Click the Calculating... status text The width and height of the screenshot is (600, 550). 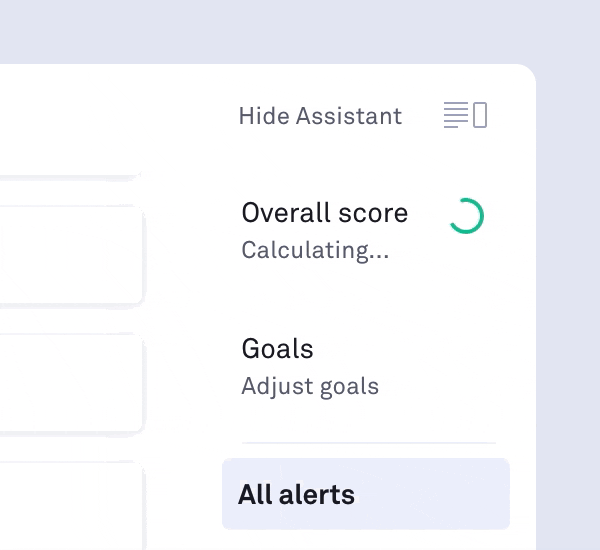point(315,250)
